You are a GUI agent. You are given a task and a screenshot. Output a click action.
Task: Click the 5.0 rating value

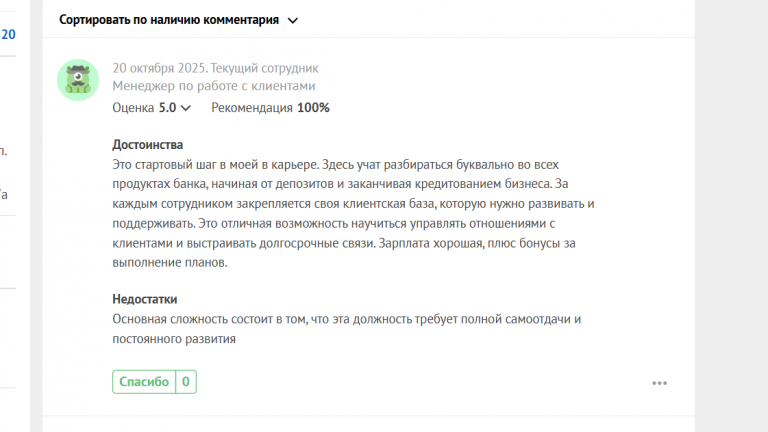coord(167,108)
